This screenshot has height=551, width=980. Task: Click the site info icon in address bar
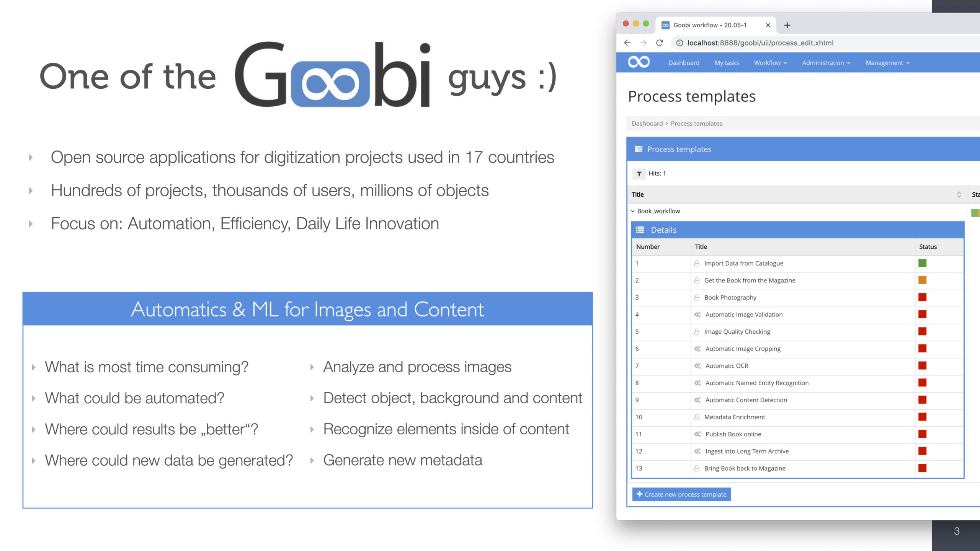(679, 43)
